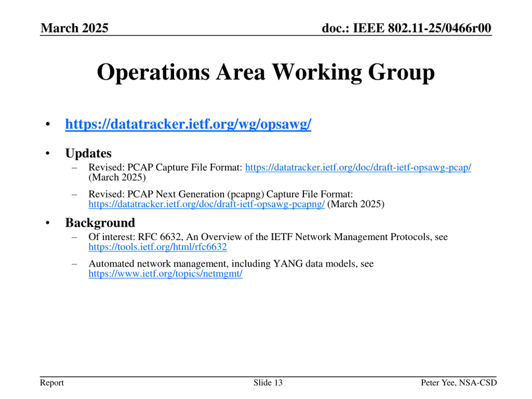Follow the tools.ietf.org rfc6632 link
This screenshot has width=532, height=399.
(x=158, y=247)
